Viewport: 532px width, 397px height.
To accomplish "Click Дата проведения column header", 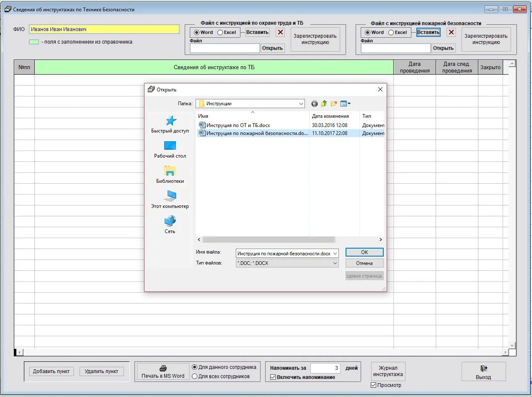I will click(415, 67).
